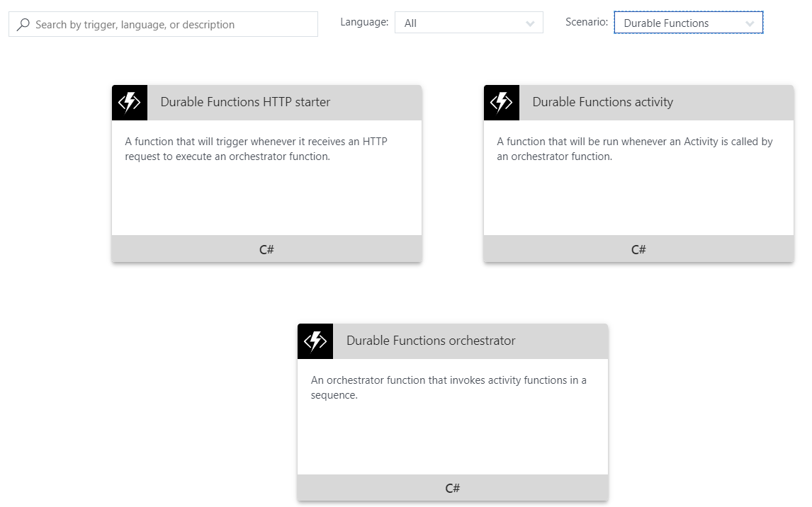This screenshot has width=812, height=507.
Task: Click the HTTP starter template description text
Action: click(256, 149)
